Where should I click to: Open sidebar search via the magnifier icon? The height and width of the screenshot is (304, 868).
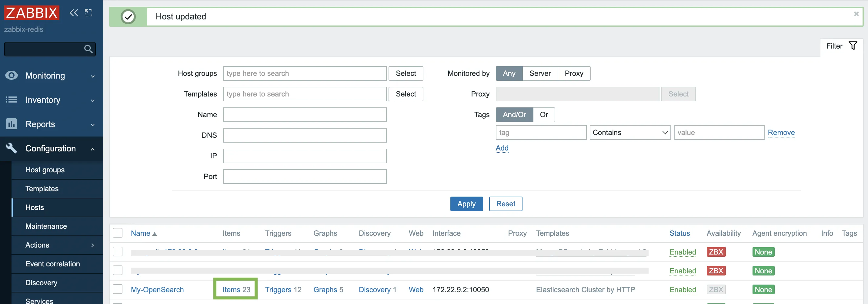88,49
